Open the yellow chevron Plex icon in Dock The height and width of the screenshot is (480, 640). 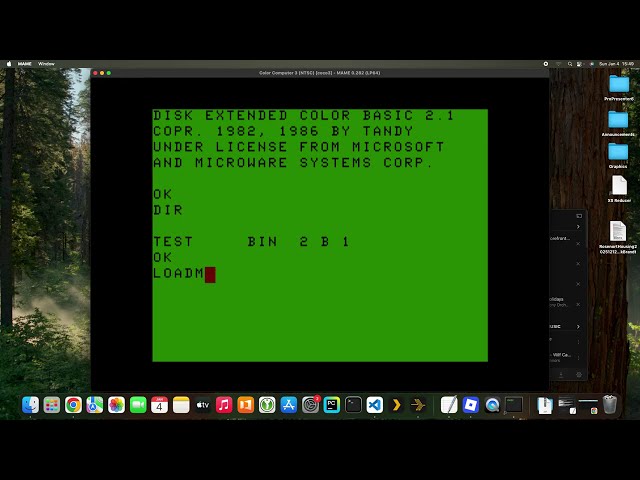396,405
